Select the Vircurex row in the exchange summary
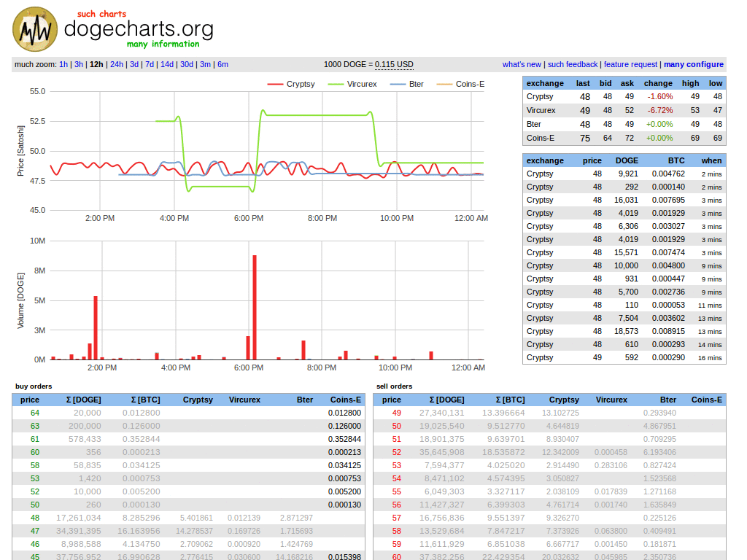This screenshot has height=560, width=747. [624, 111]
